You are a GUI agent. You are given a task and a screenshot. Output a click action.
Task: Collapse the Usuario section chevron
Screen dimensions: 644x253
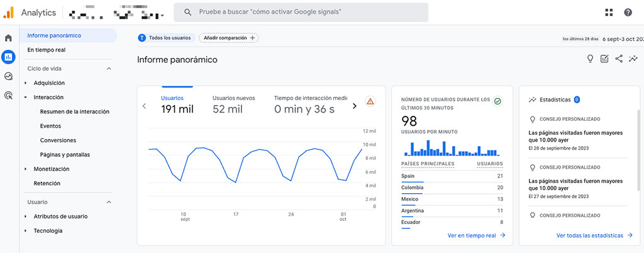click(108, 202)
